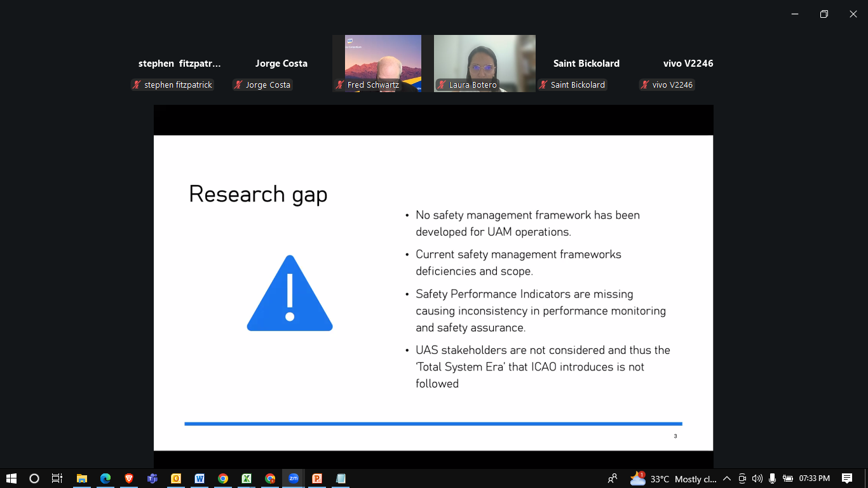
Task: Open Microsoft Teams taskbar icon
Action: click(153, 478)
